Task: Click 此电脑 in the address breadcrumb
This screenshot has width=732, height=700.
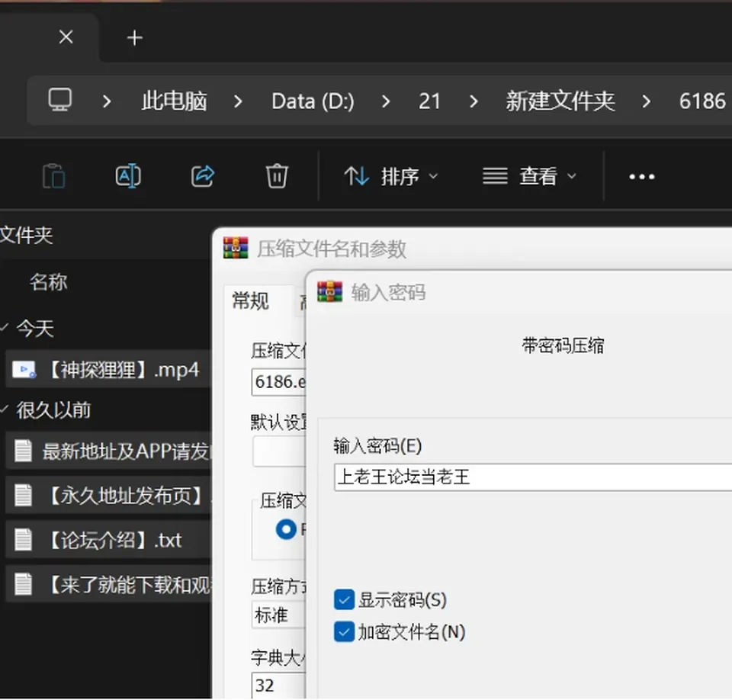Action: click(174, 101)
